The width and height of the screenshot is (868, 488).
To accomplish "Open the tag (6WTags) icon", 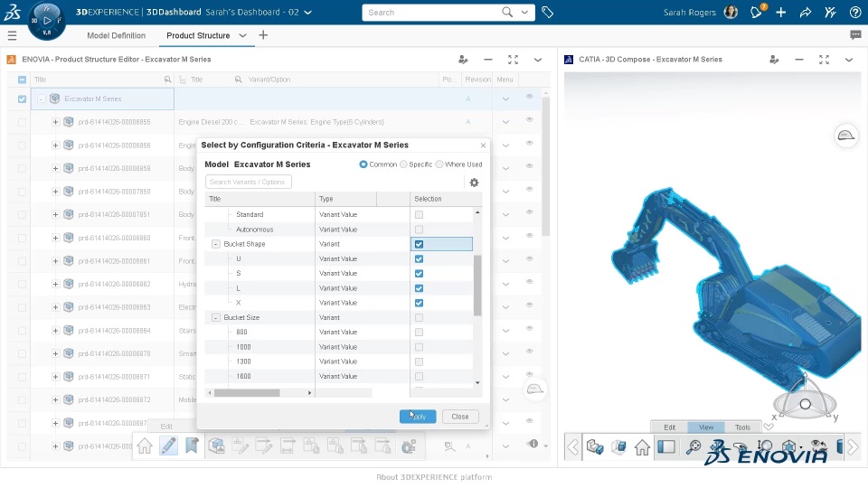I will 548,12.
